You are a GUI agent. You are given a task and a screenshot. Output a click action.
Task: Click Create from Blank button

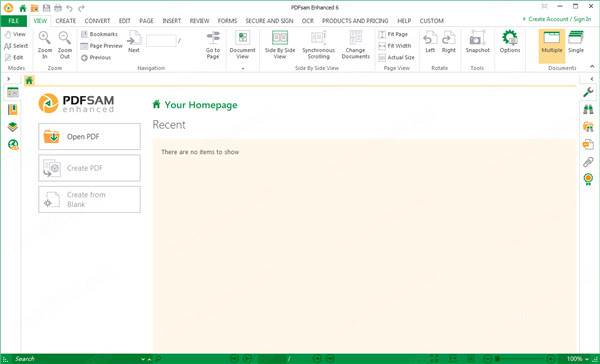(89, 199)
